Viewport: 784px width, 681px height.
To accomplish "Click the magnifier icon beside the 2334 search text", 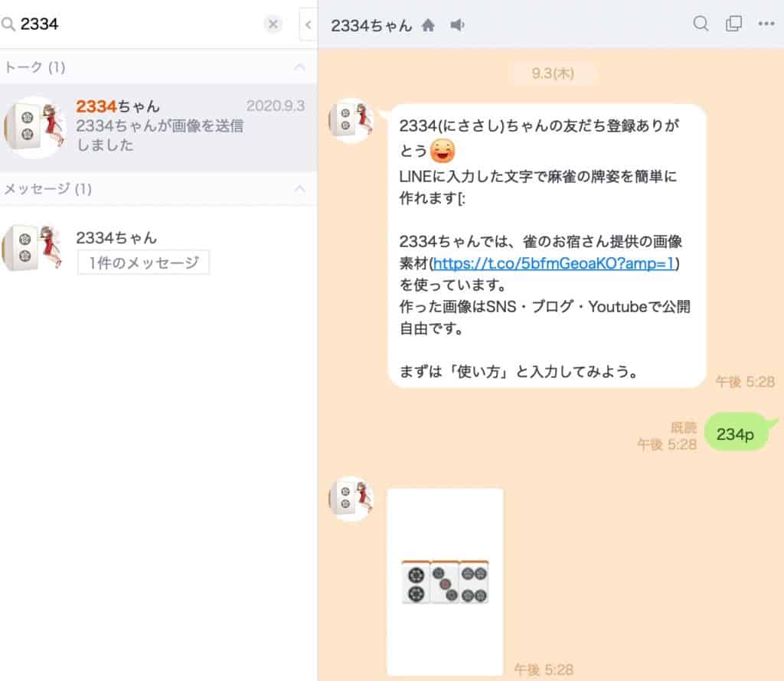I will coord(8,24).
